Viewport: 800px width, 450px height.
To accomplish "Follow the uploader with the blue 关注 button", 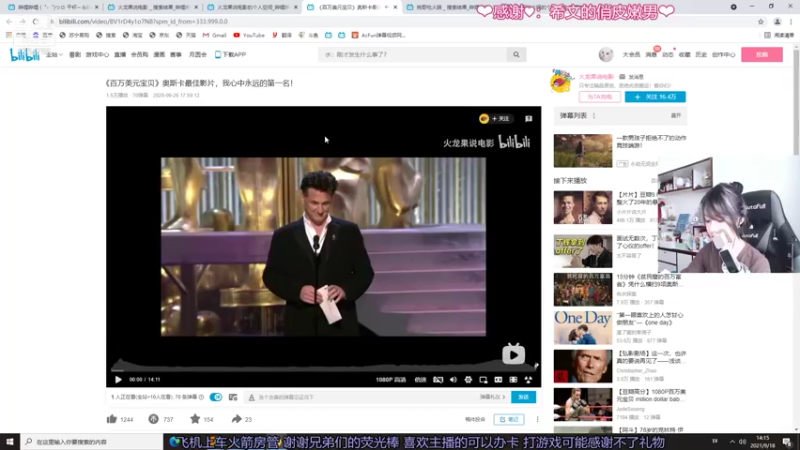I will [655, 97].
